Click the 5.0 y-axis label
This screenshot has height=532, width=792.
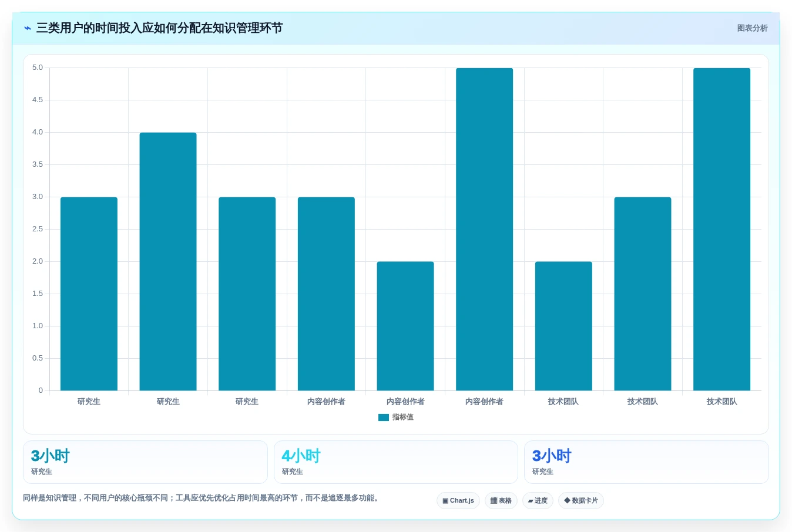[38, 68]
